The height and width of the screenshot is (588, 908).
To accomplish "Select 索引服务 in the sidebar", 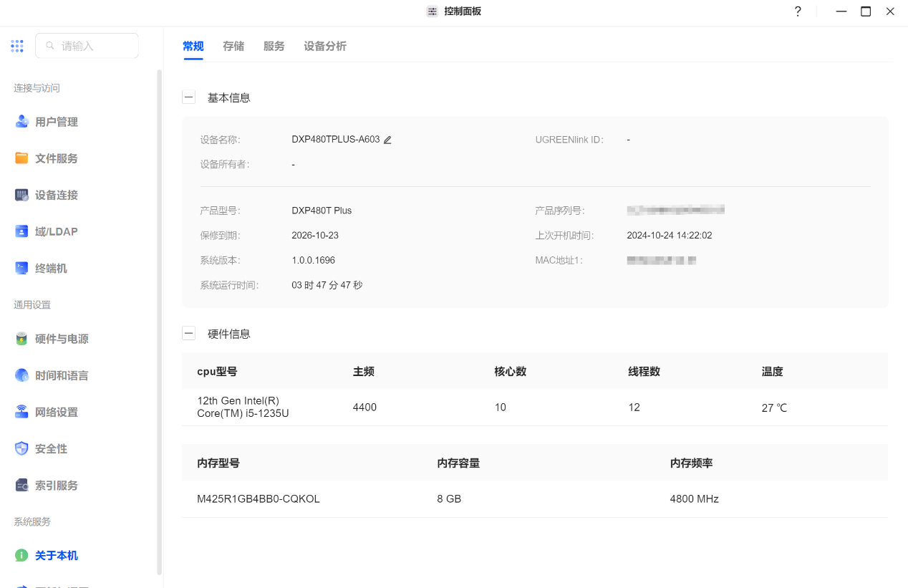I will click(56, 485).
